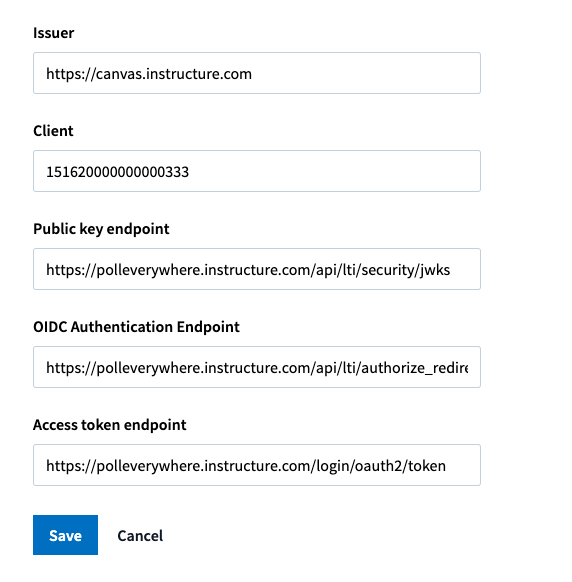Click the Public key endpoint label
The image size is (572, 582).
tap(101, 229)
